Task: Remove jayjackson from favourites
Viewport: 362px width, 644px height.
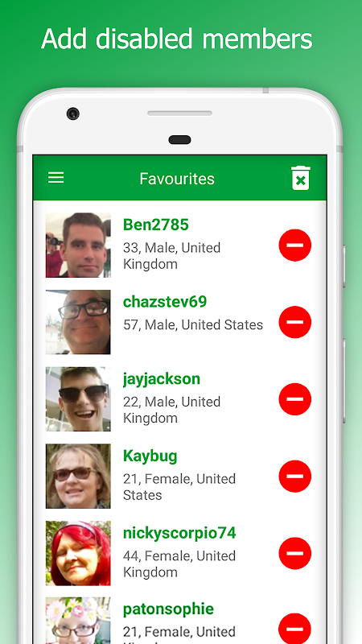Action: click(295, 399)
